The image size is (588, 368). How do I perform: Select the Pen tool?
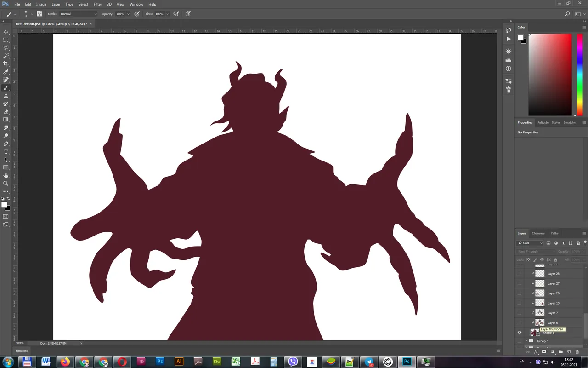pos(6,144)
